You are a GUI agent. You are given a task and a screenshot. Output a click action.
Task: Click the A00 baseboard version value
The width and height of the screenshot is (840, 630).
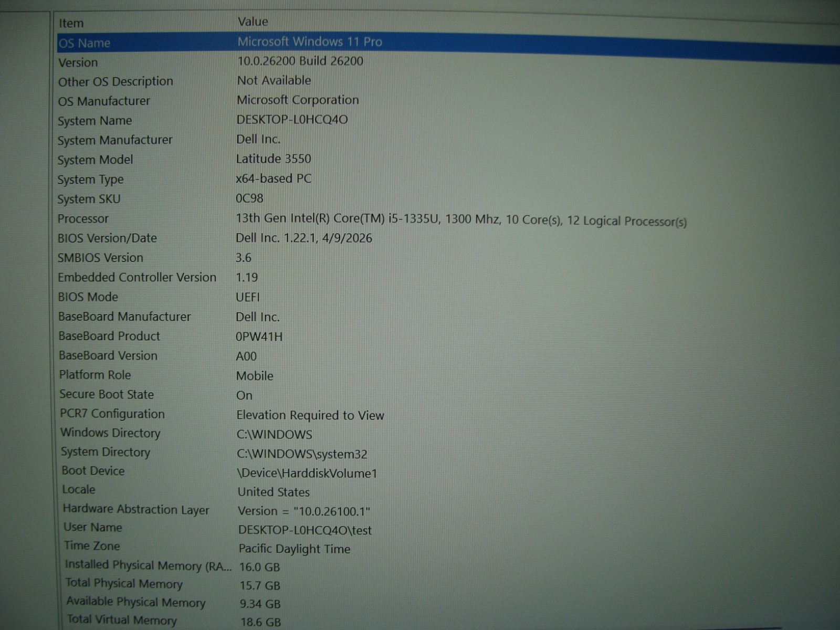coord(246,356)
